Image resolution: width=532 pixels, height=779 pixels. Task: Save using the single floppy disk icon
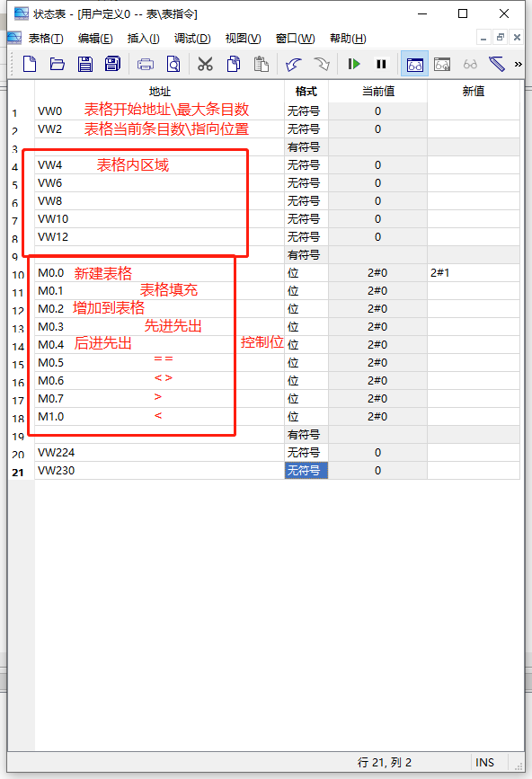[x=85, y=64]
